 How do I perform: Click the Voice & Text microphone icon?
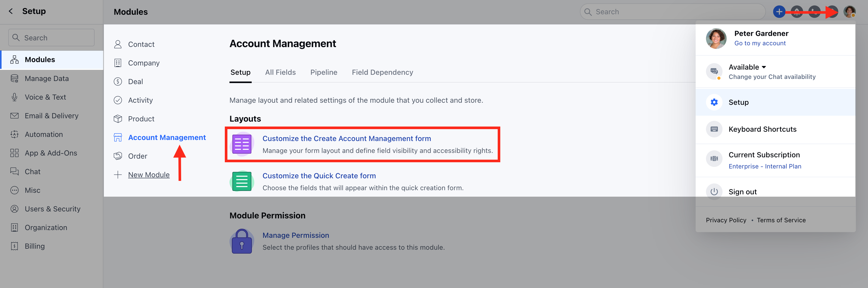[14, 97]
